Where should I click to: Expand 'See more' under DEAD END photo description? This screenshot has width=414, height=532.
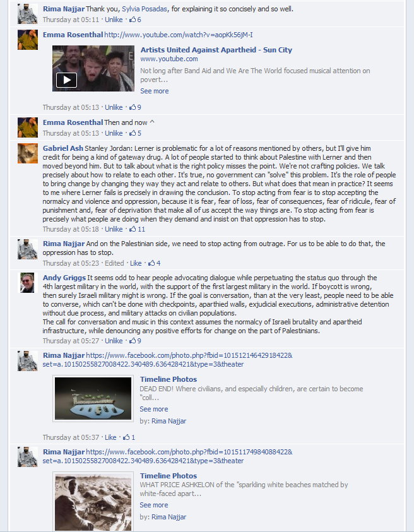click(x=154, y=409)
